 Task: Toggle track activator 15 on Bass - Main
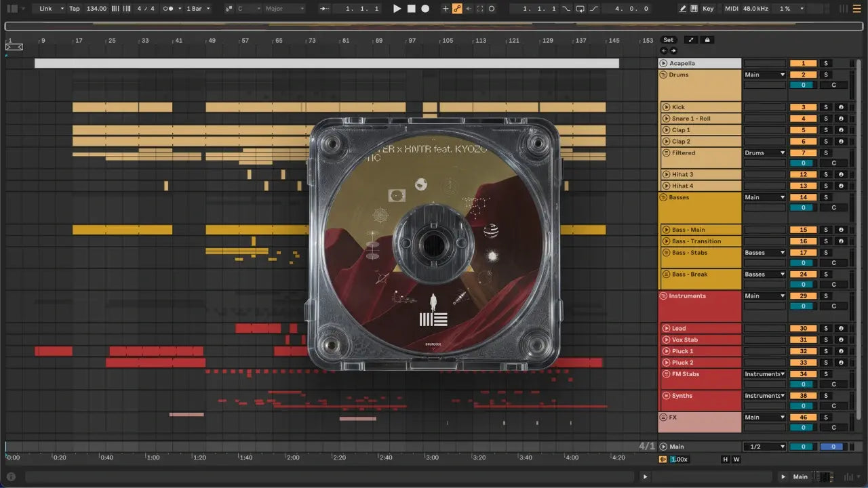[x=803, y=230]
